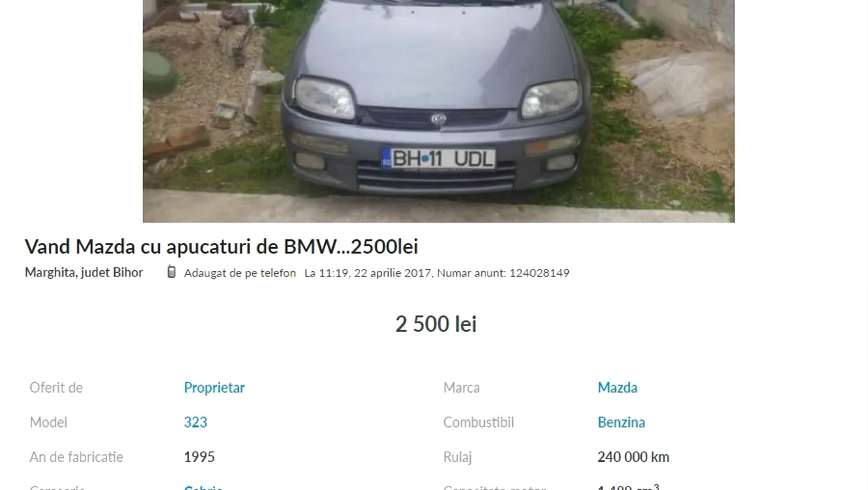The height and width of the screenshot is (490, 868).
Task: Click the fabrication year 1995 value
Action: coord(200,457)
